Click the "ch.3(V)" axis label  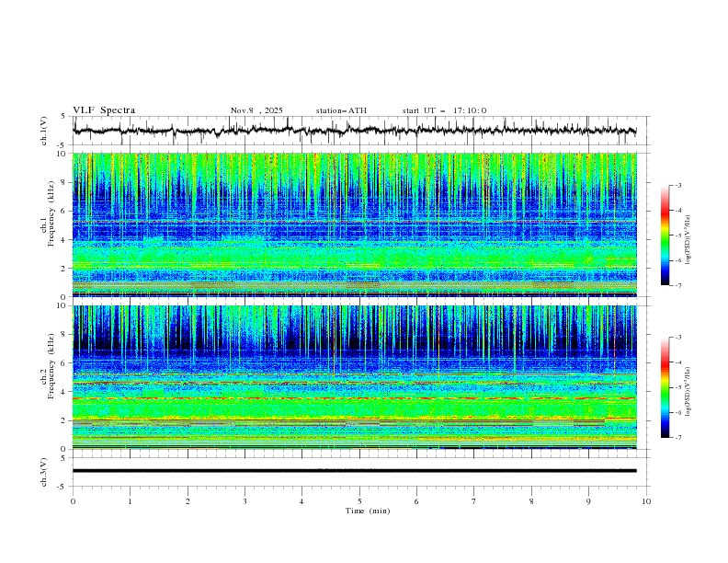tap(44, 472)
